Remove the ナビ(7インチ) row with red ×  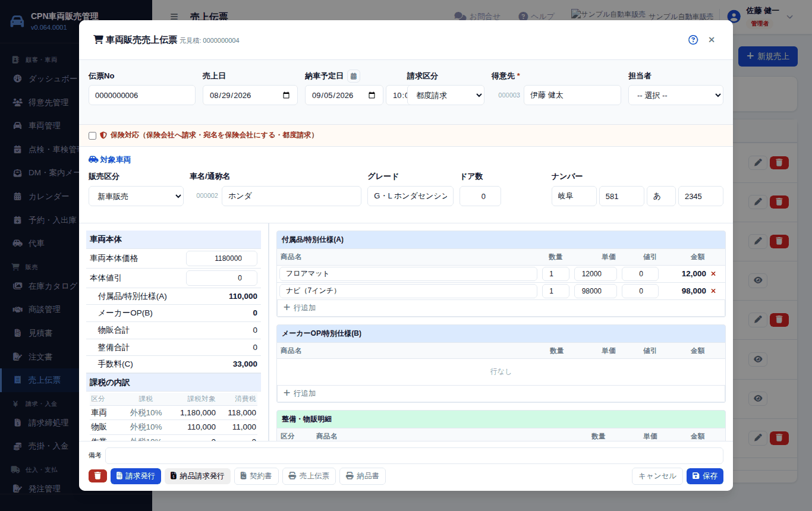[713, 291]
